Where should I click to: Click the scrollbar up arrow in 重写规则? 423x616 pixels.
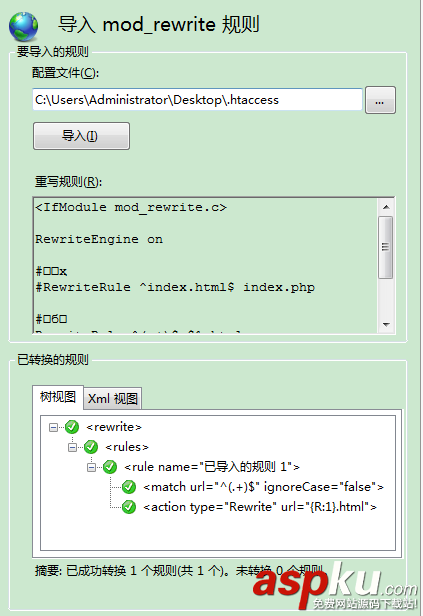[x=386, y=207]
